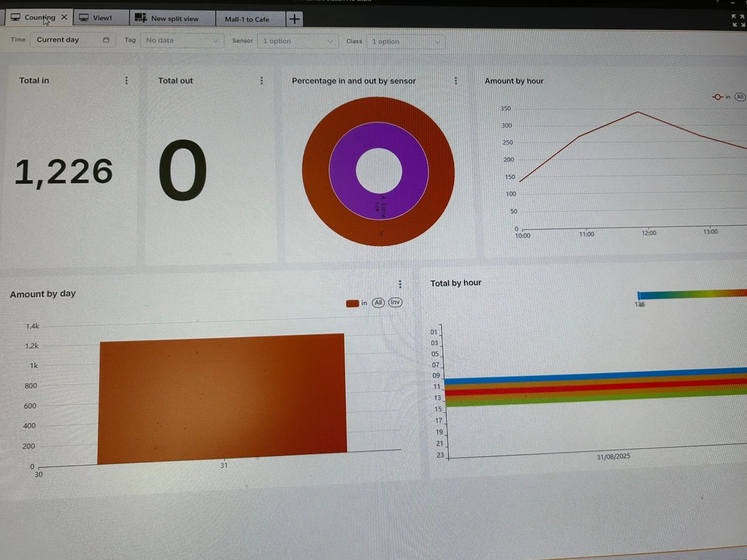Click the Total by hour gradient slider handle
Screen dimensions: 747x560
pyautogui.click(x=639, y=295)
